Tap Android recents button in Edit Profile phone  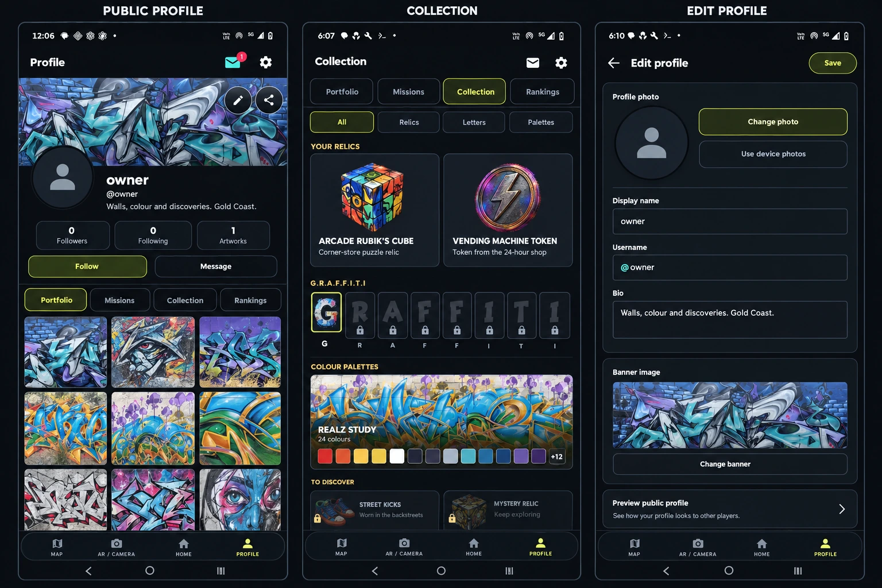click(798, 571)
